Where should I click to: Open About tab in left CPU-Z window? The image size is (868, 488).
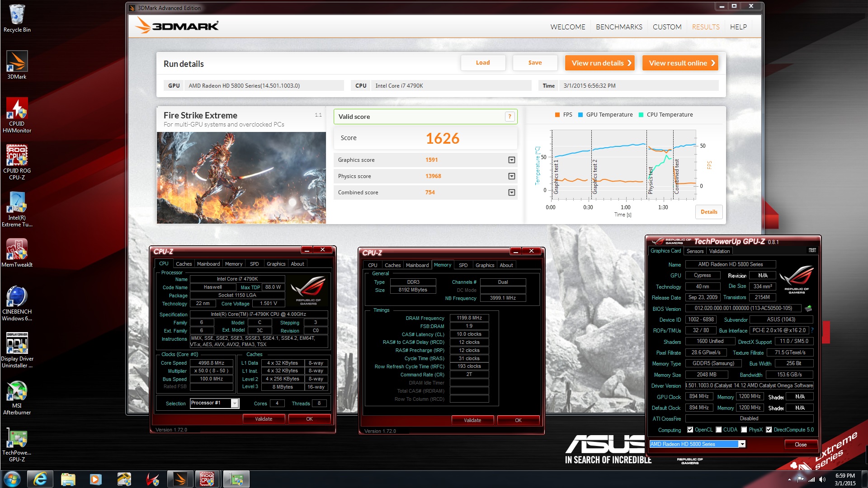pyautogui.click(x=297, y=264)
